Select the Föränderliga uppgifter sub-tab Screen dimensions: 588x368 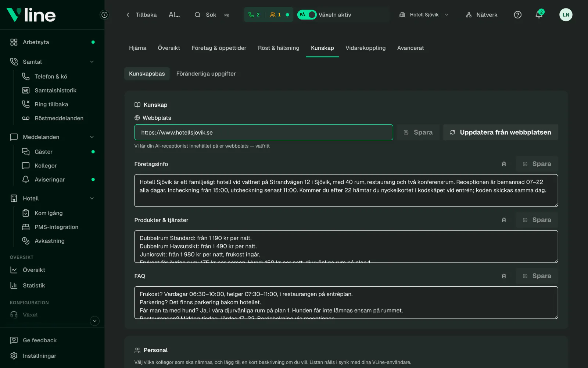point(206,74)
